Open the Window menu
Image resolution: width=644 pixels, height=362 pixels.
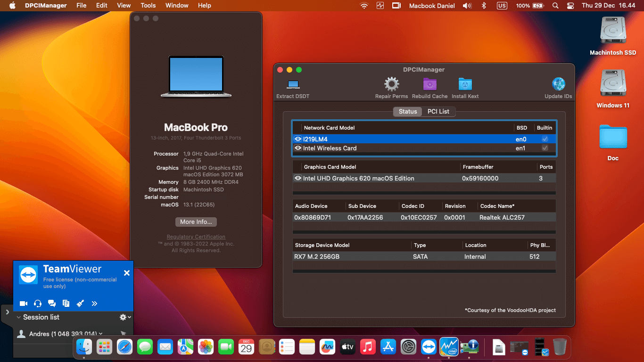tap(177, 6)
